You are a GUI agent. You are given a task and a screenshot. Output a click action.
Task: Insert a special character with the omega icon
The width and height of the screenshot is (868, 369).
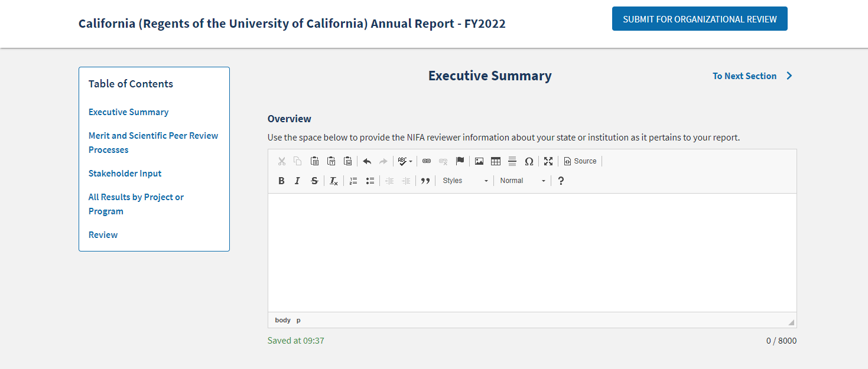(x=529, y=161)
